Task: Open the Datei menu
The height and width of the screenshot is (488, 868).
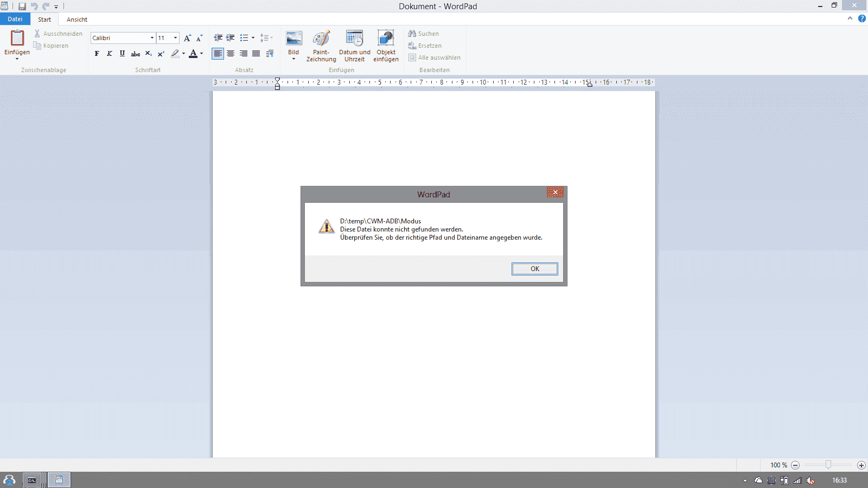Action: [15, 19]
